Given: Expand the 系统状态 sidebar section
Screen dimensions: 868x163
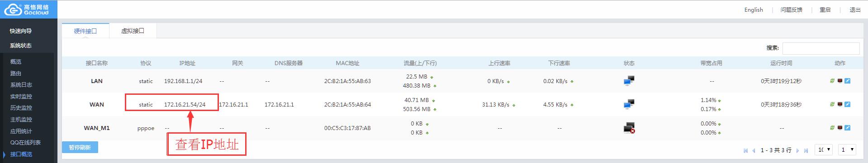Looking at the screenshot, I should (21, 46).
